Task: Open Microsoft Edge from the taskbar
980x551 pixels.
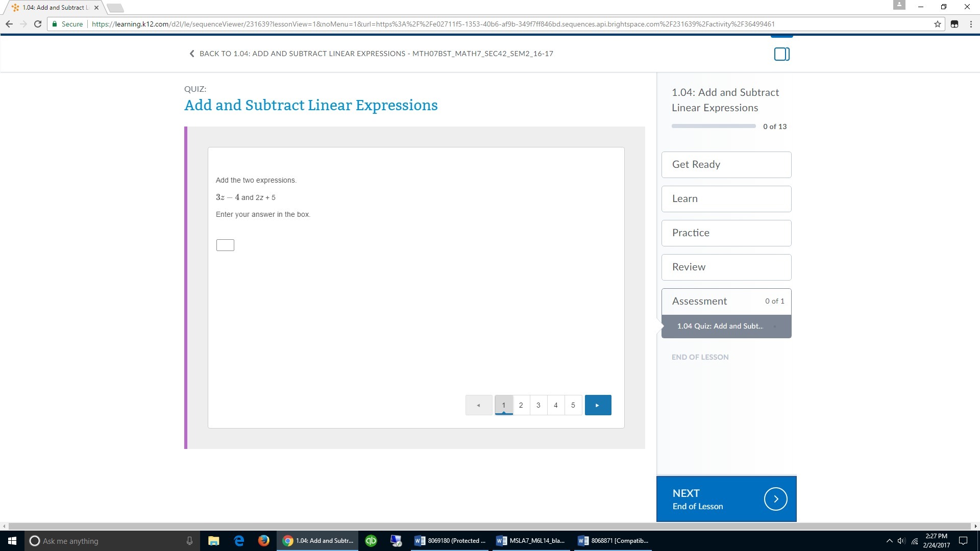Action: tap(238, 540)
